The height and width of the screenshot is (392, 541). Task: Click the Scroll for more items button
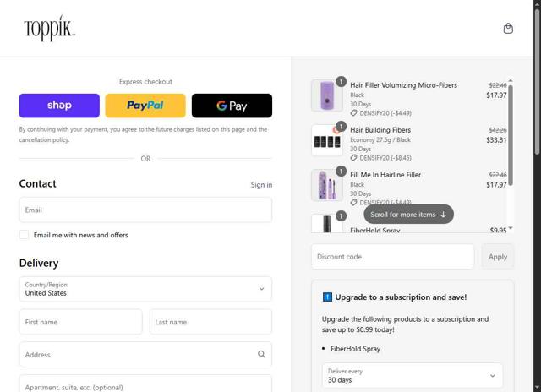pyautogui.click(x=408, y=215)
